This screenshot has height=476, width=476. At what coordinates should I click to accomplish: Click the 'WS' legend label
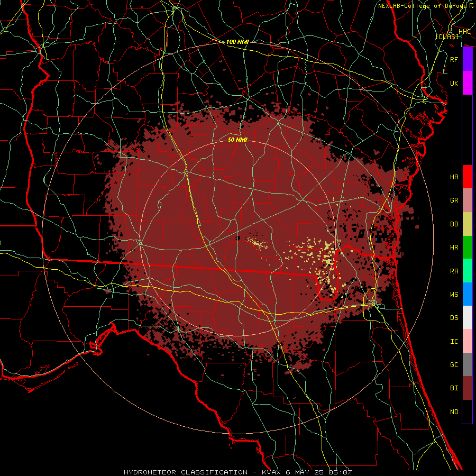[x=454, y=295]
